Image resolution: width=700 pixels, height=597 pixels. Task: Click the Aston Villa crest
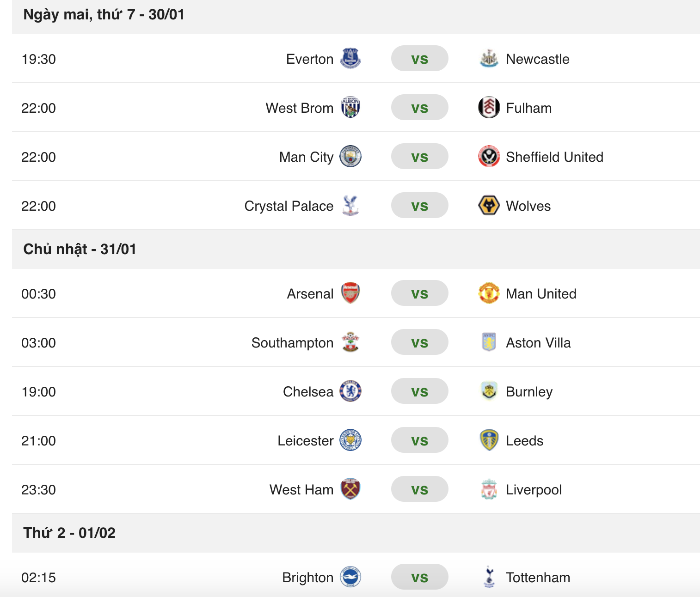pyautogui.click(x=489, y=342)
